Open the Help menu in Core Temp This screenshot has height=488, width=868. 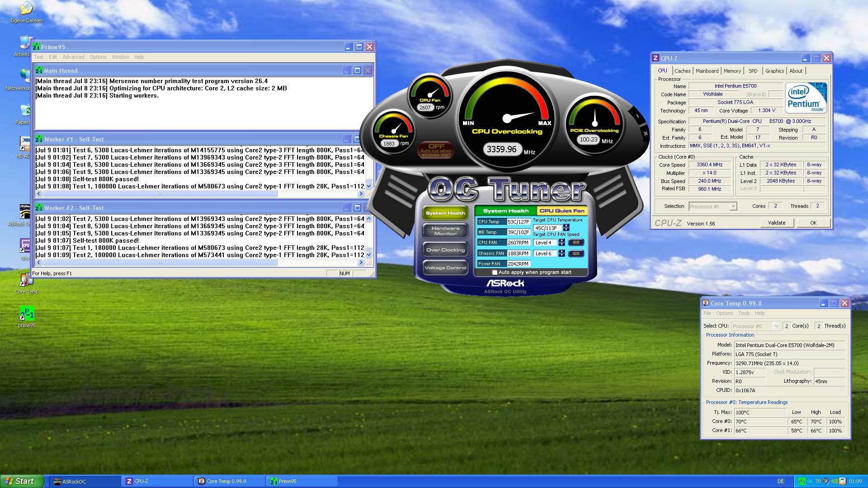pos(759,313)
